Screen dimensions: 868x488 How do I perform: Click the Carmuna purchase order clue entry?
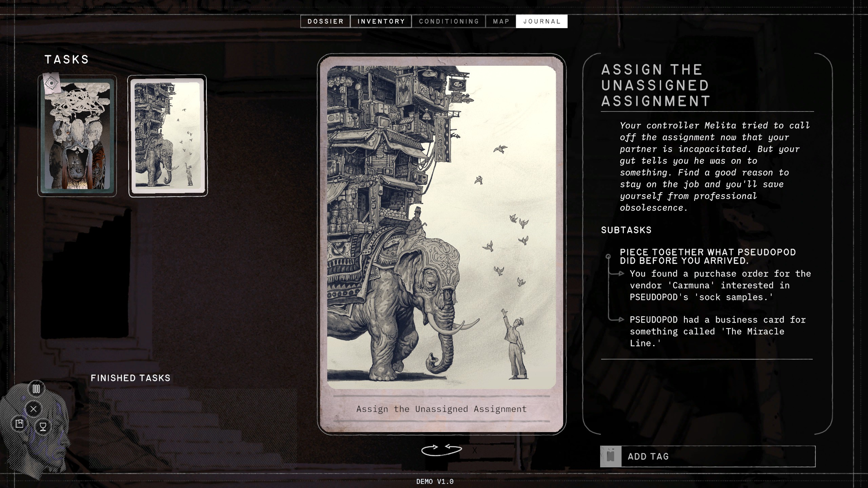coord(720,285)
